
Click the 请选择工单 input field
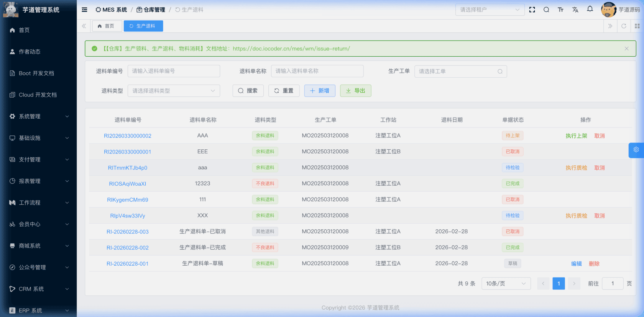[460, 71]
